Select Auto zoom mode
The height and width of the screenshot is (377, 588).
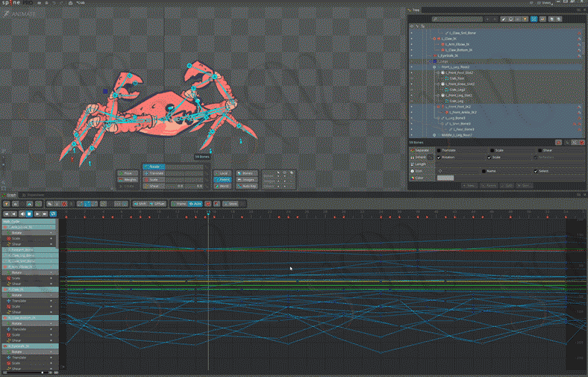click(x=196, y=204)
